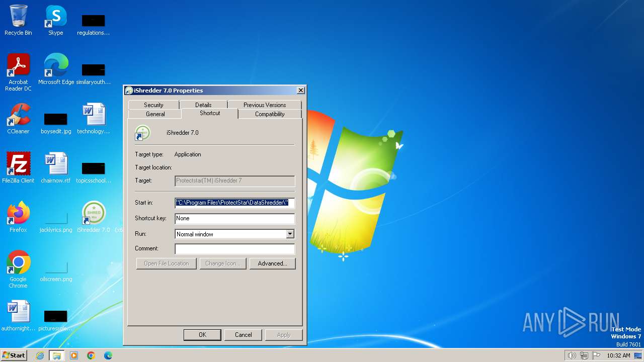Image resolution: width=644 pixels, height=362 pixels.
Task: Click the OK button
Action: coord(202,335)
